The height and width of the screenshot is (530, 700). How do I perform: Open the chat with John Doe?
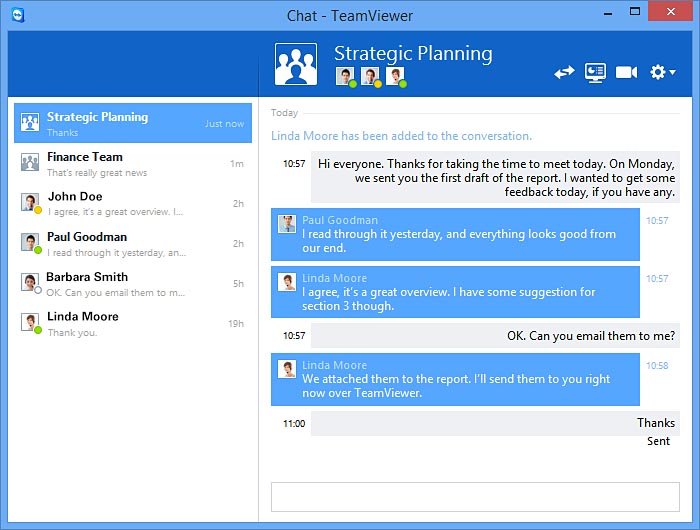click(x=133, y=204)
